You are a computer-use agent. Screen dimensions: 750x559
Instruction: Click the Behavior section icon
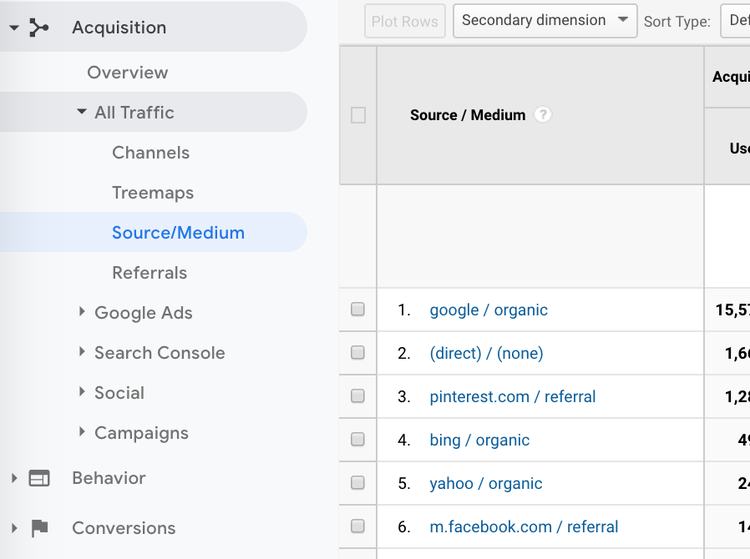[39, 478]
